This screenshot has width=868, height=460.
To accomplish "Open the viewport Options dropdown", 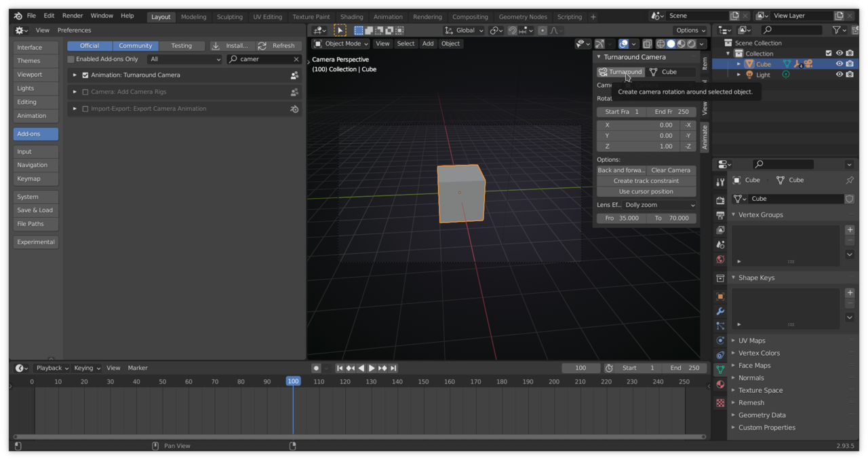I will click(x=690, y=30).
